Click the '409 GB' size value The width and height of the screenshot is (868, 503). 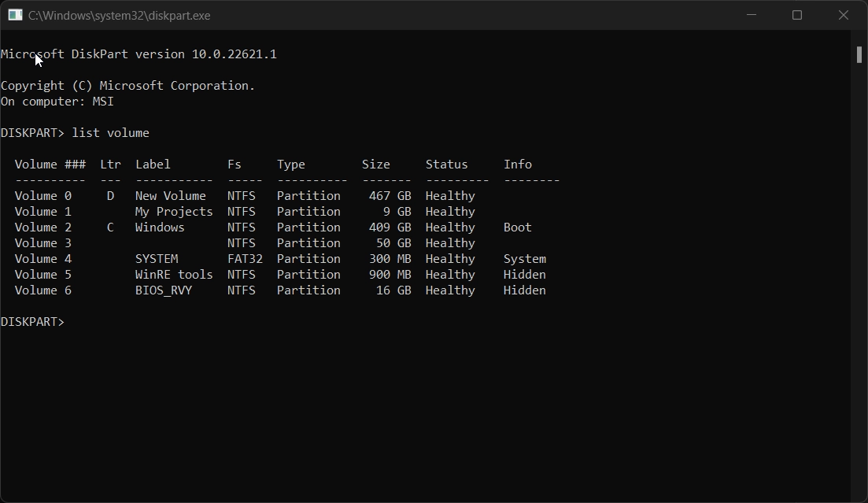click(x=390, y=227)
